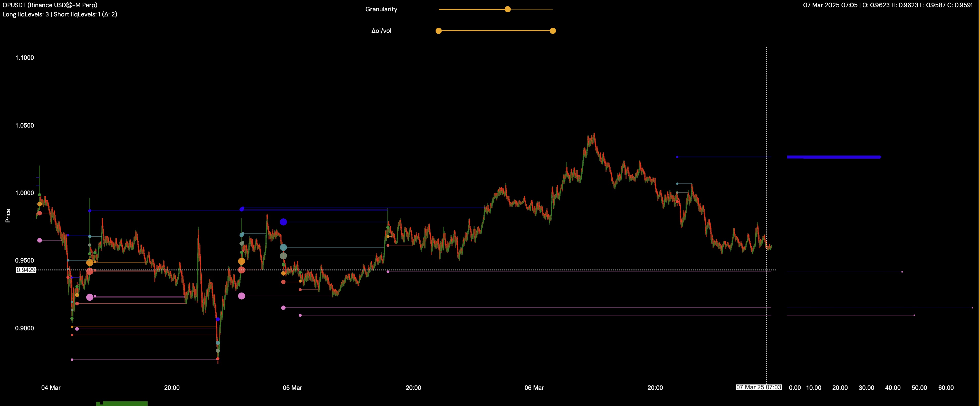The height and width of the screenshot is (406, 980).
Task: Click the 07 Mar 25 07:03 crosshair time label
Action: pyautogui.click(x=758, y=387)
